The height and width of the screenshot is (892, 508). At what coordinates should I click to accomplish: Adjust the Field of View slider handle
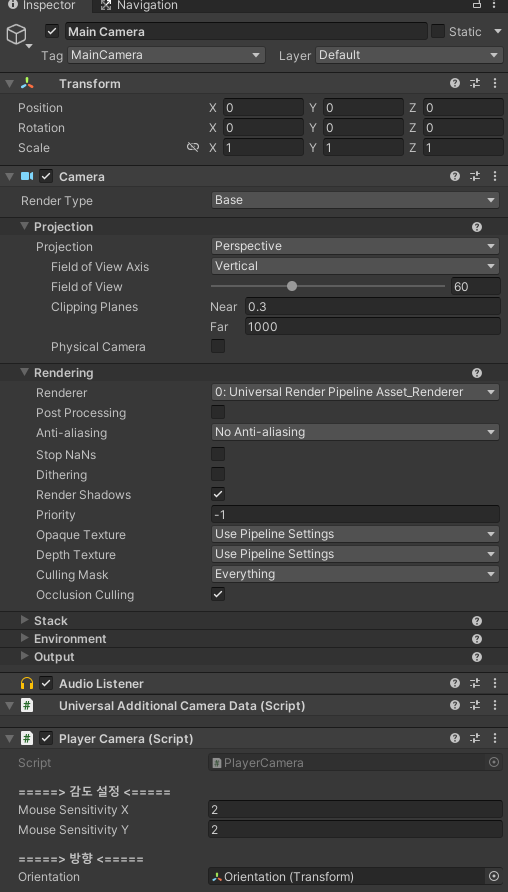tap(292, 286)
